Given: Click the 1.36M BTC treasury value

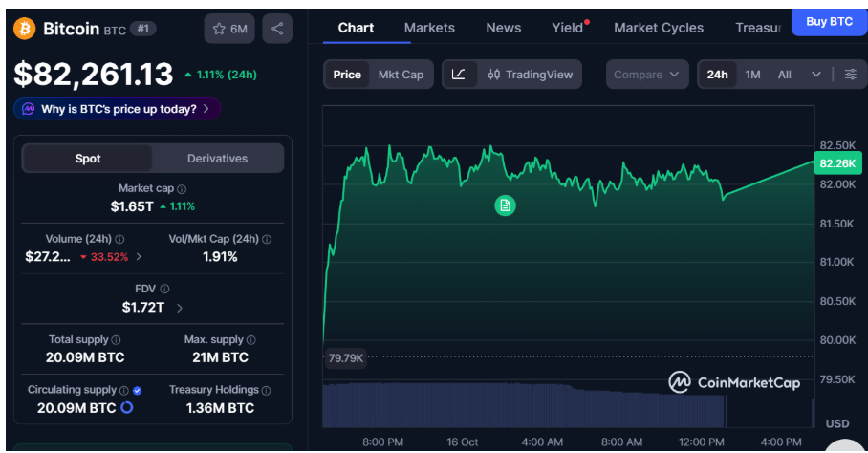Looking at the screenshot, I should tap(220, 408).
